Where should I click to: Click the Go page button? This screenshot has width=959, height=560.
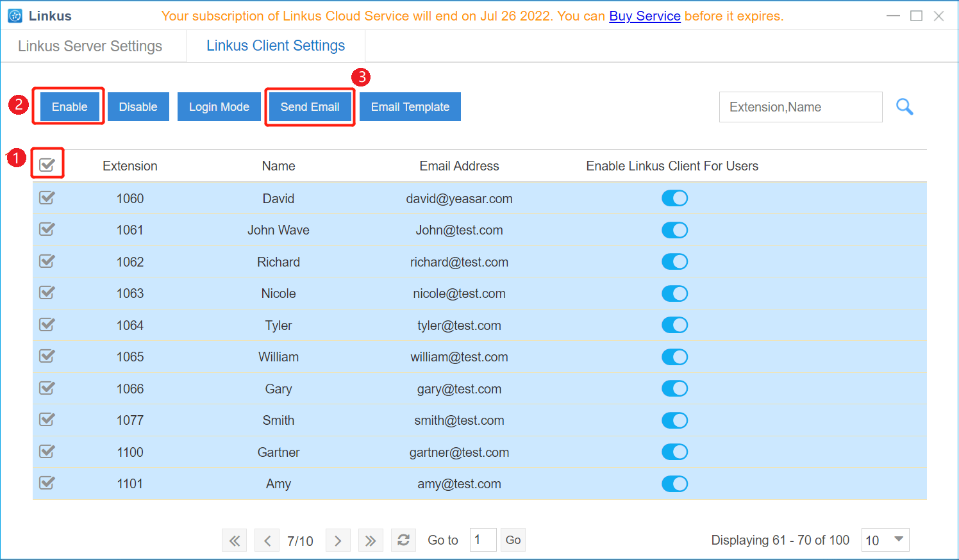[513, 540]
